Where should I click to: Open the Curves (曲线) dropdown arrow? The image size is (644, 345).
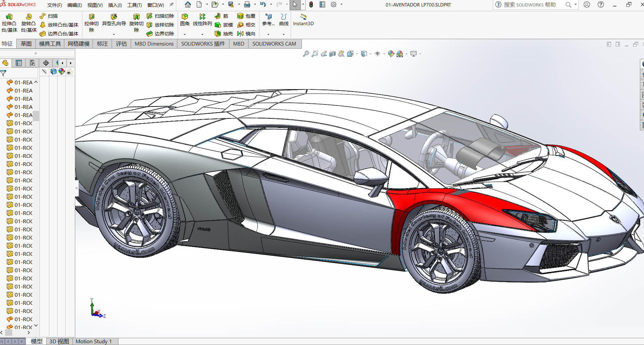(x=284, y=34)
